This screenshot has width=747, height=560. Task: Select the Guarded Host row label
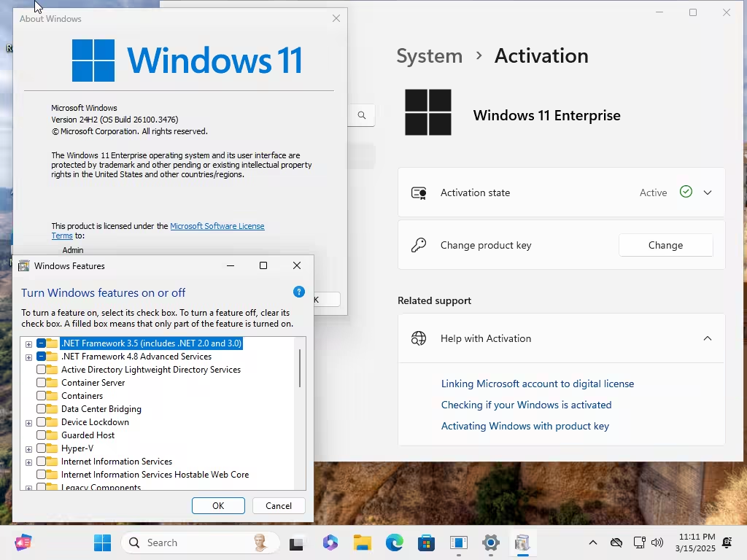[88, 435]
